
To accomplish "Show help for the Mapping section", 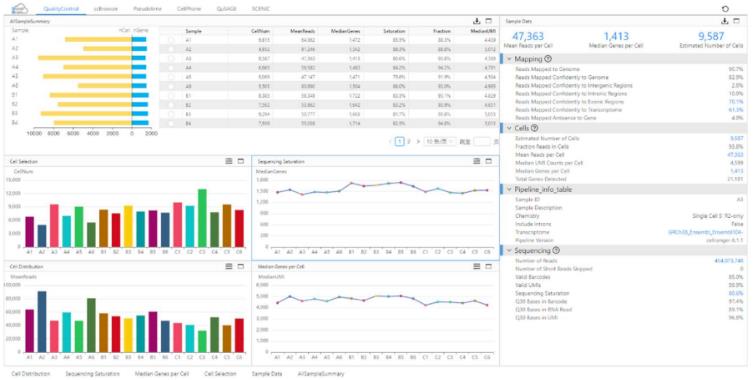I will tap(548, 59).
